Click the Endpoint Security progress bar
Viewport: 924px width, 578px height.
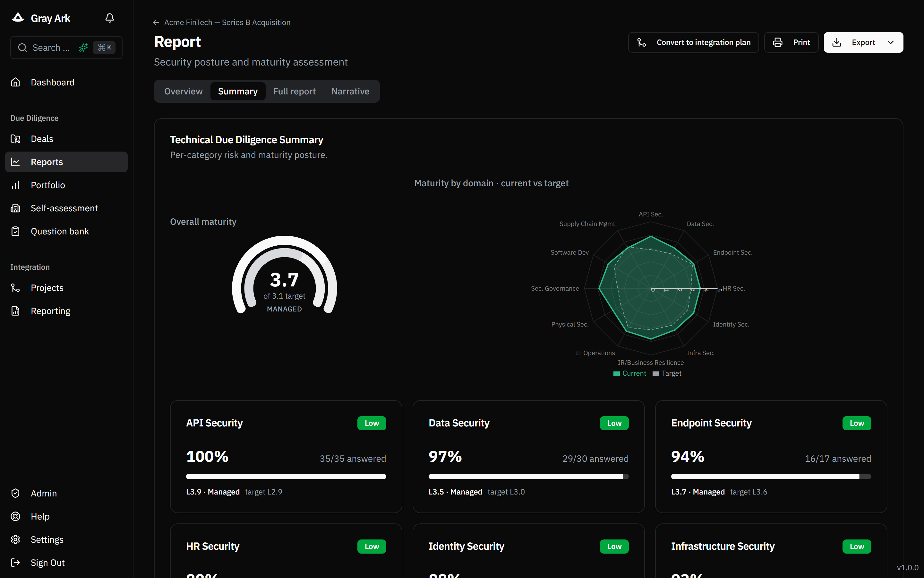click(x=771, y=476)
